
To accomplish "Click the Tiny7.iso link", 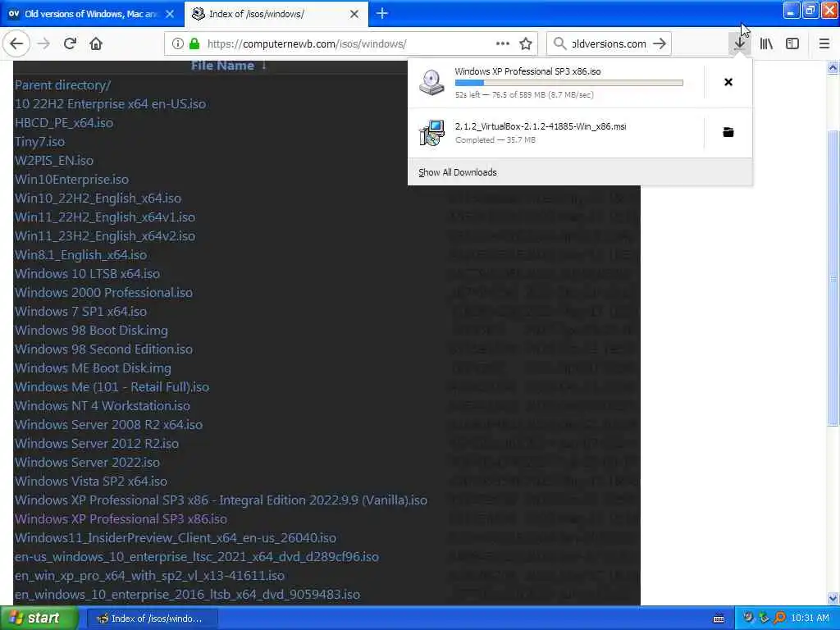I will 39,141.
